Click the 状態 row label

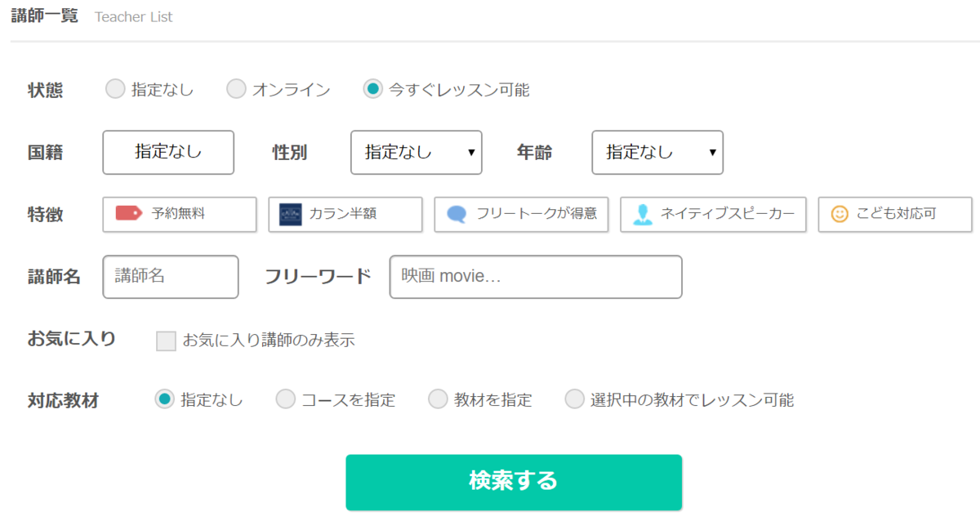tap(45, 90)
